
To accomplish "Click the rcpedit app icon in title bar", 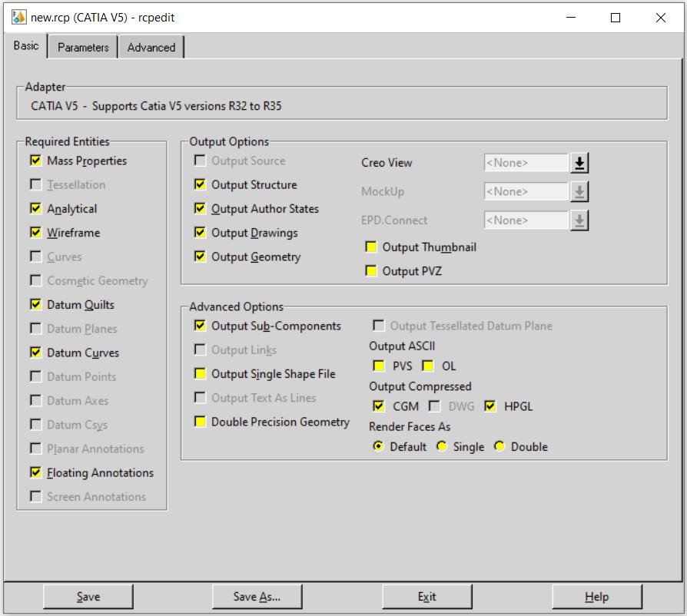I will [19, 18].
